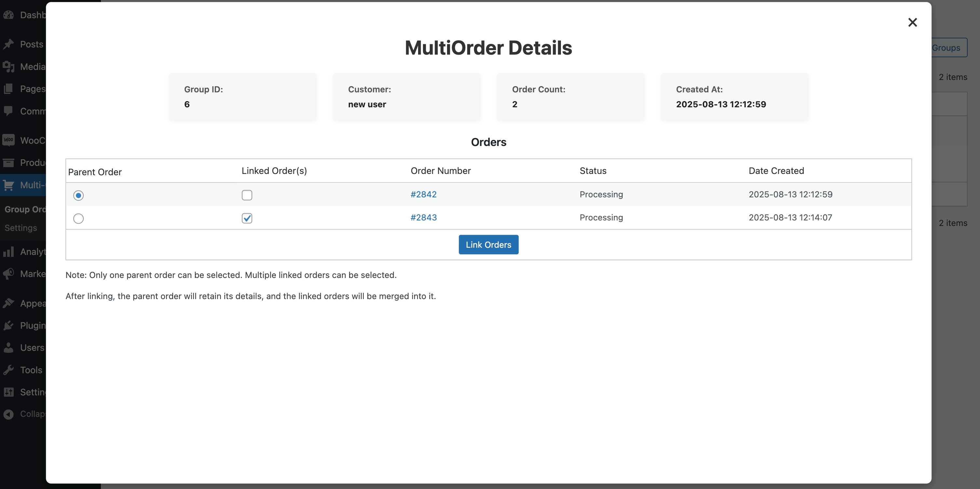Open the WooCommerce menu icon
The height and width of the screenshot is (489, 980).
(x=9, y=140)
